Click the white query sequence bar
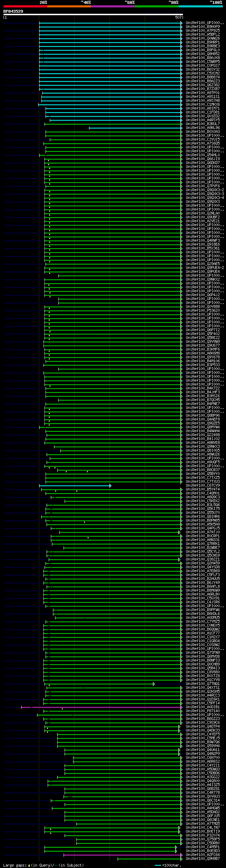The image size is (226, 868). [x=93, y=15]
